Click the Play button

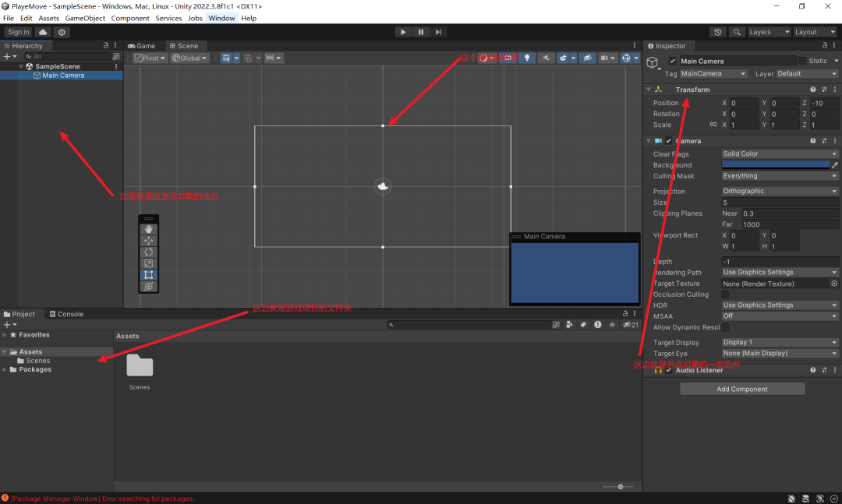click(x=403, y=32)
